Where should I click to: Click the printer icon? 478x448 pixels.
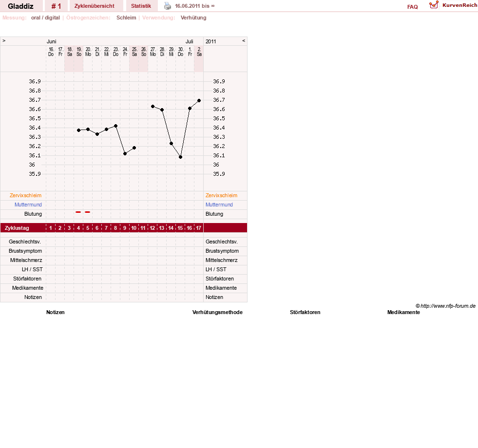click(x=168, y=6)
